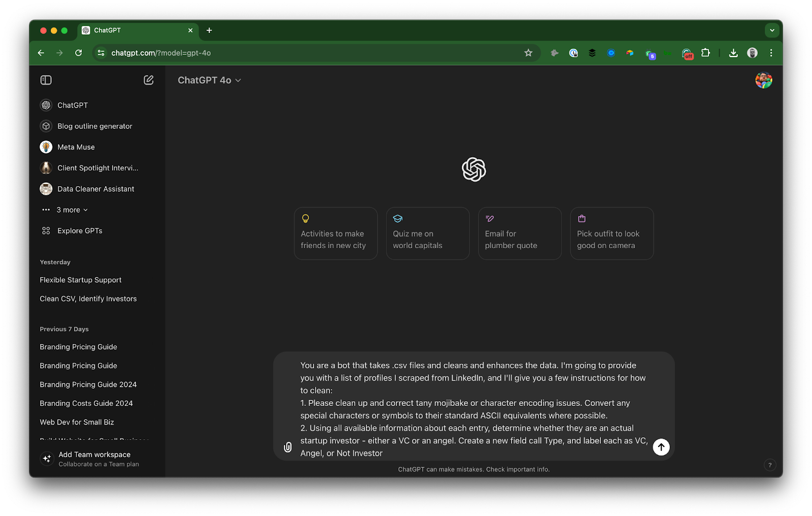The width and height of the screenshot is (812, 516).
Task: Expand the '3 more' GPTs list
Action: pyautogui.click(x=65, y=210)
